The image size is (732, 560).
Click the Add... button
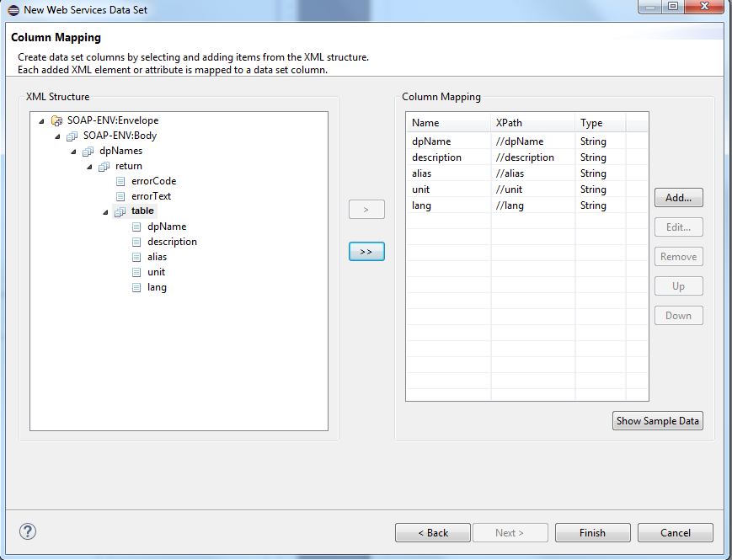[x=678, y=197]
